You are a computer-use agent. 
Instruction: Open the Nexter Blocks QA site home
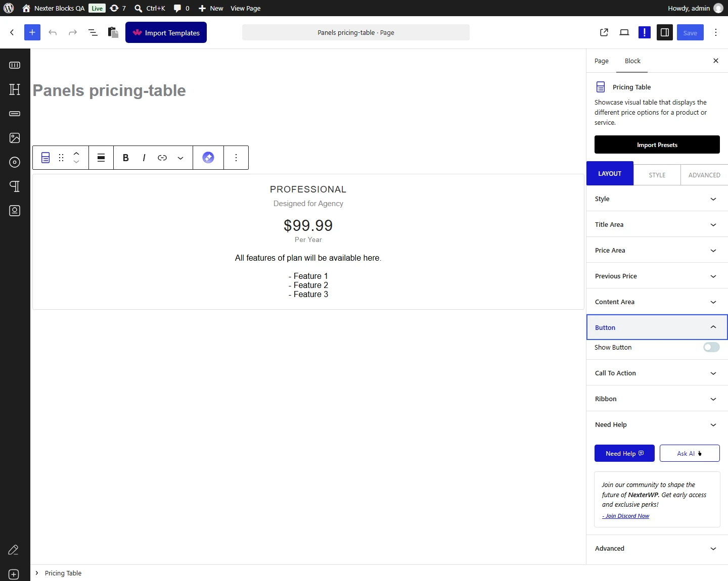coord(53,8)
